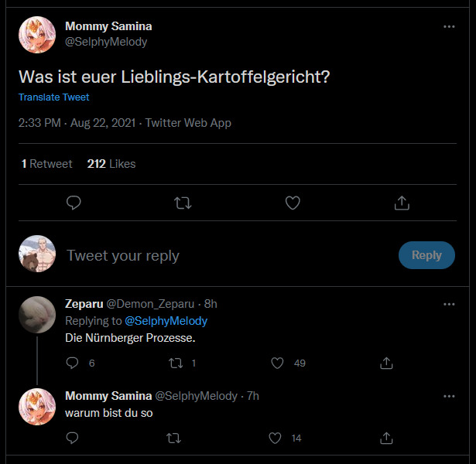This screenshot has height=464, width=476.
Task: Share the main tweet
Action: coord(402,203)
